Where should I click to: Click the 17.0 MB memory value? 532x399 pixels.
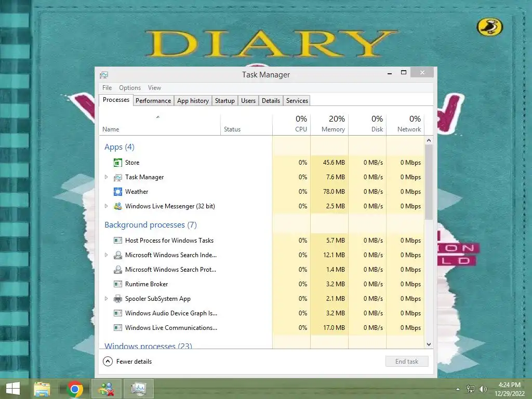[x=334, y=328]
